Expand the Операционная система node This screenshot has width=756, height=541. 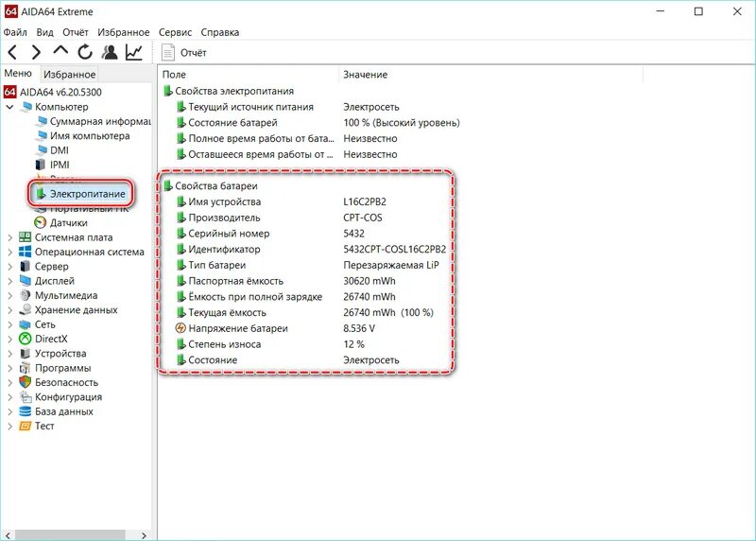(x=9, y=252)
